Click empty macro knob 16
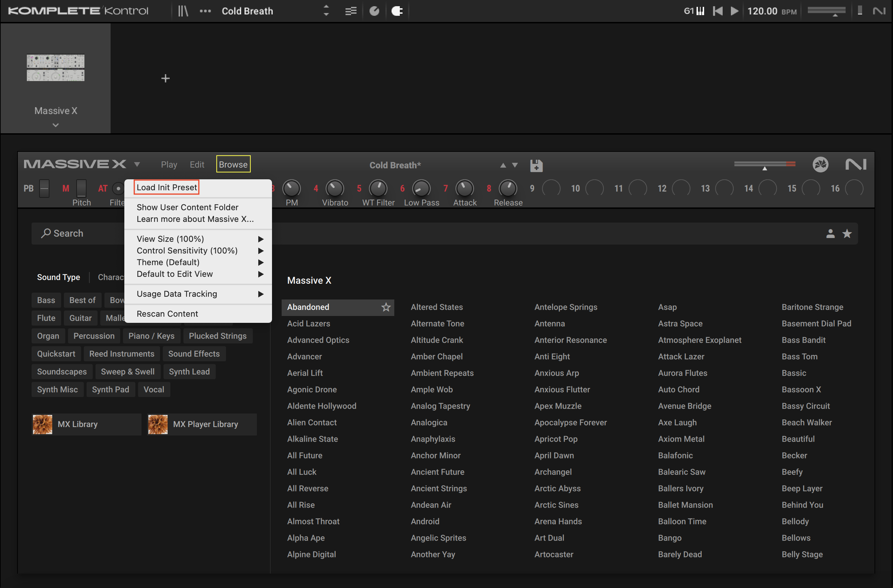This screenshot has height=588, width=893. click(x=854, y=188)
